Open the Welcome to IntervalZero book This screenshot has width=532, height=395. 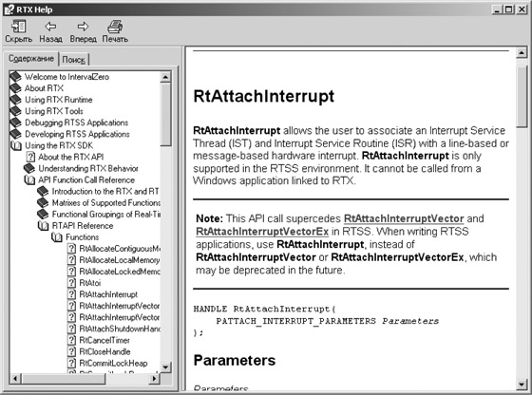[66, 77]
